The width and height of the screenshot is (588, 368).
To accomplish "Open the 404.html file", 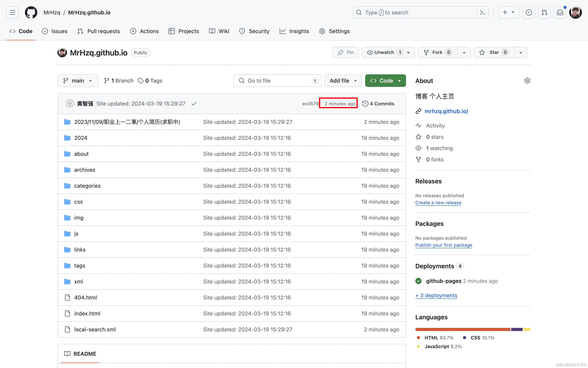I will tap(86, 298).
